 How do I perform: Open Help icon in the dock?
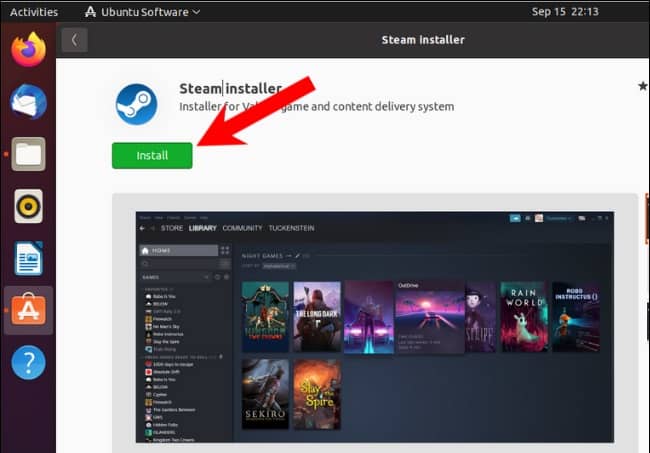28,363
